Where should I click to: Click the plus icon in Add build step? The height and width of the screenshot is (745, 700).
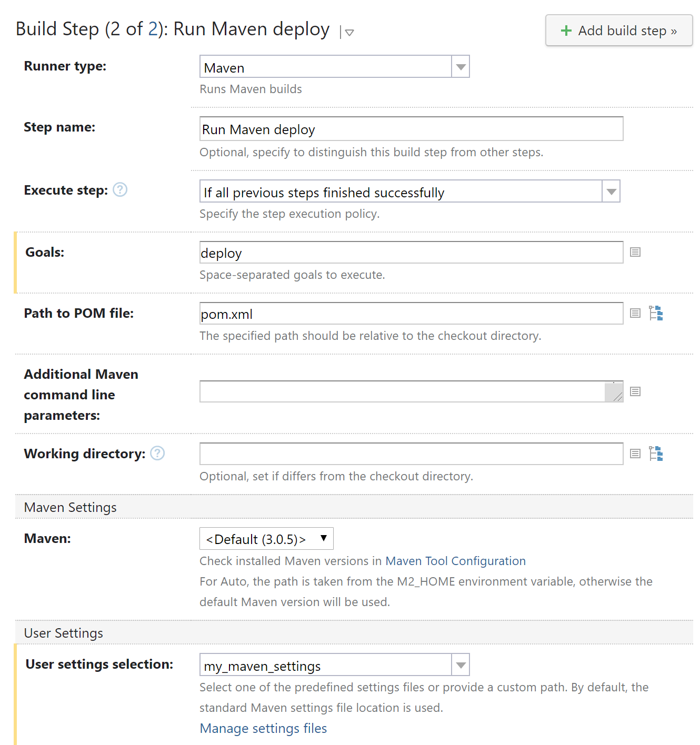[566, 31]
